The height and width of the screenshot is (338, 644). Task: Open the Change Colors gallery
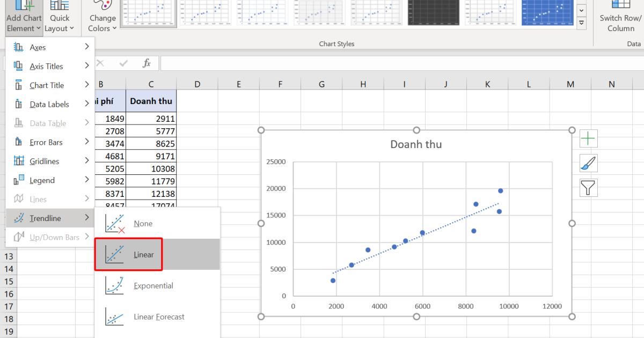pyautogui.click(x=101, y=16)
